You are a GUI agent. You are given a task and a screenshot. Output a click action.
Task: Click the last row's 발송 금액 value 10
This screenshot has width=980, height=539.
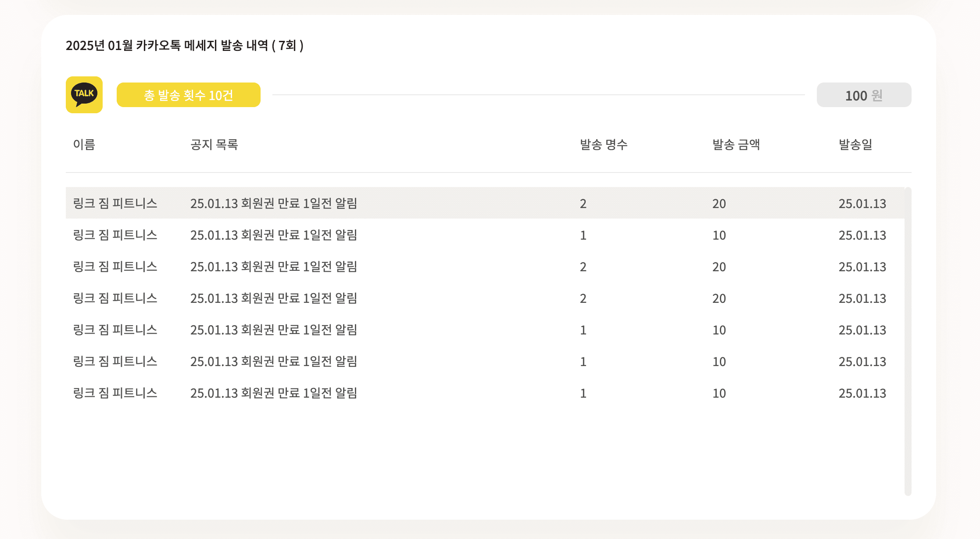(719, 393)
